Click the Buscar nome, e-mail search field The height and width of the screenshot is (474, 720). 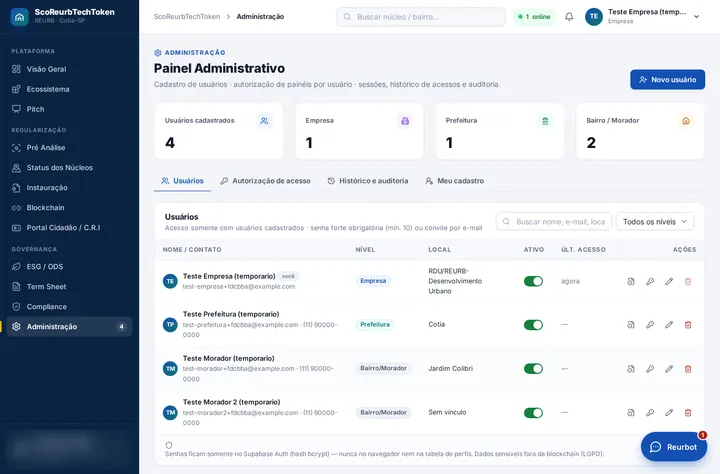pos(554,221)
